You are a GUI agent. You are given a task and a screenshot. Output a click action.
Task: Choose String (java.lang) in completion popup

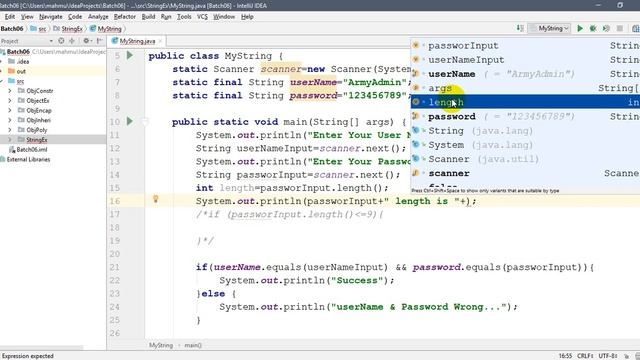click(525, 131)
